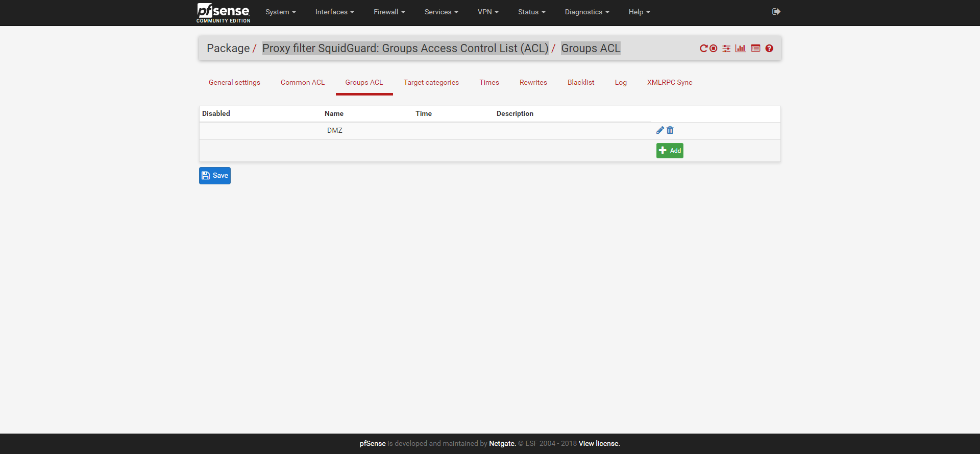The height and width of the screenshot is (454, 980).
Task: Switch to the Common ACL tab
Action: [303, 83]
